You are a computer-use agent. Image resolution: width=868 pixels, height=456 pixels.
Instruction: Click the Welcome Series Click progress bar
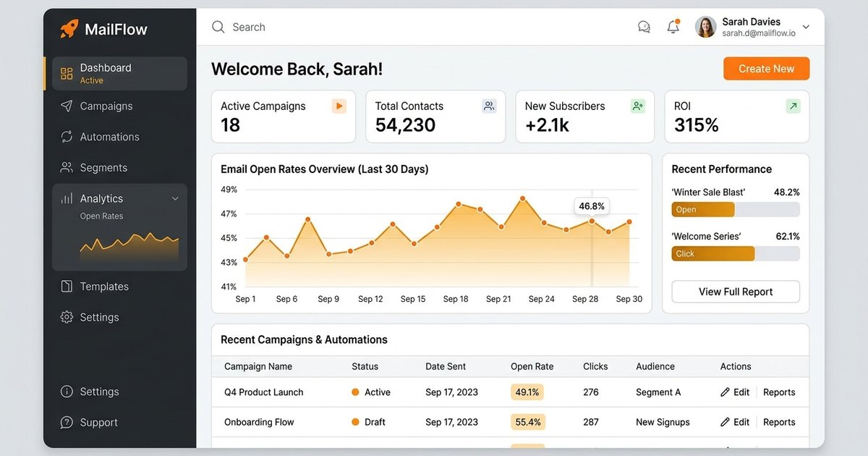[x=736, y=254]
